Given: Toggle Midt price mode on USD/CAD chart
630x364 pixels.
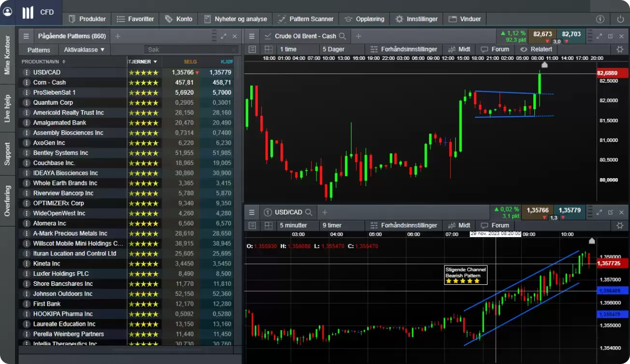Looking at the screenshot, I should [x=459, y=225].
